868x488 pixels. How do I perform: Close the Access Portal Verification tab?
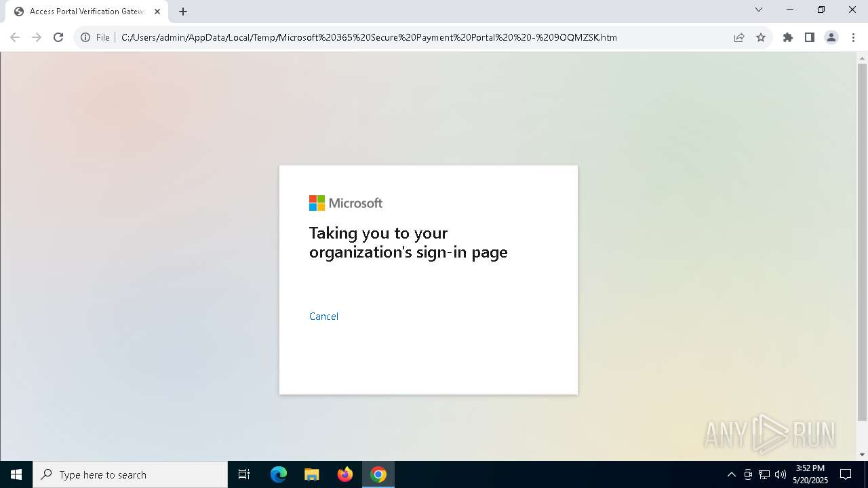[x=157, y=12]
